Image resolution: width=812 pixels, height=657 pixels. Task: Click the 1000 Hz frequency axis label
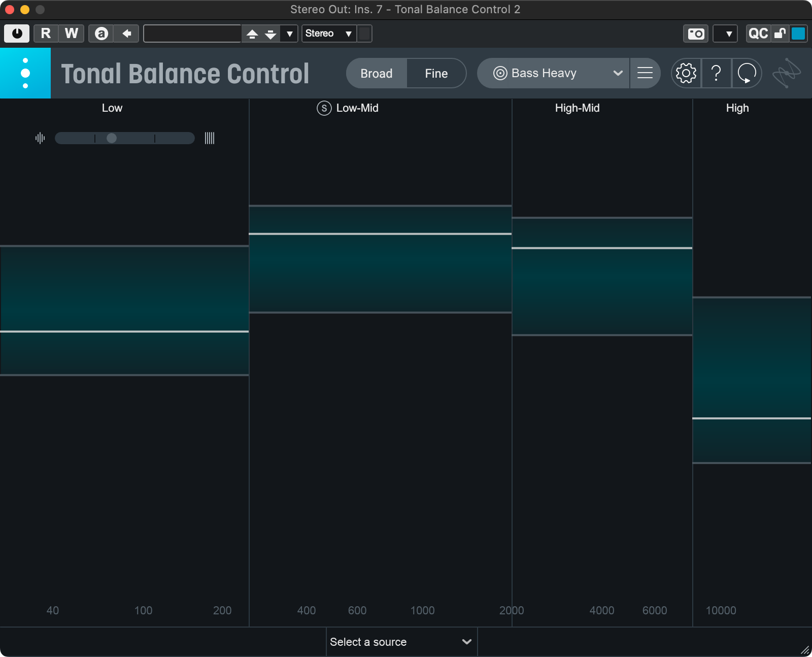coord(422,610)
